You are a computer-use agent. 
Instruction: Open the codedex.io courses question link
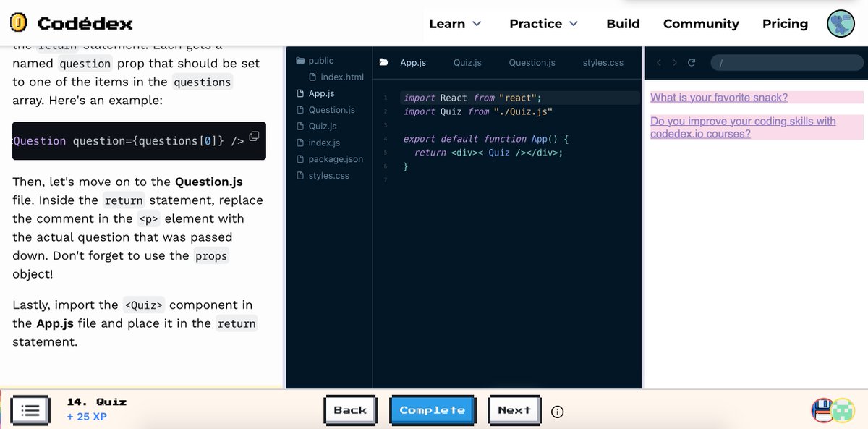coord(743,127)
